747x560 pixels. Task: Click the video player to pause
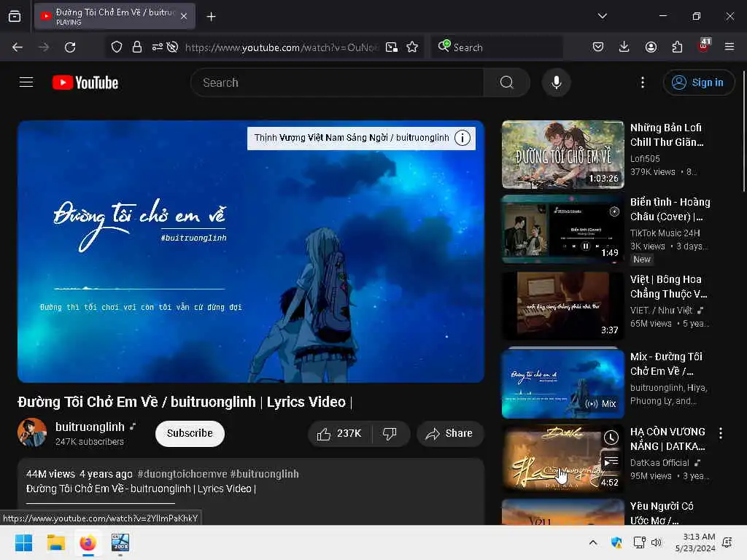(251, 252)
